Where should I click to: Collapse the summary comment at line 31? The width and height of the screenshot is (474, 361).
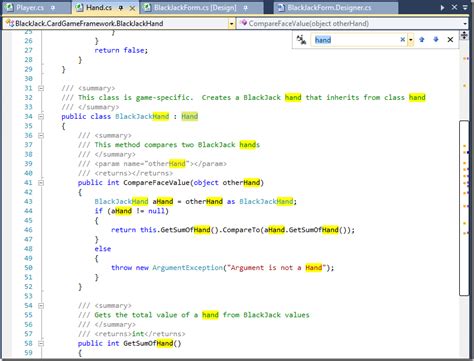tap(41, 88)
